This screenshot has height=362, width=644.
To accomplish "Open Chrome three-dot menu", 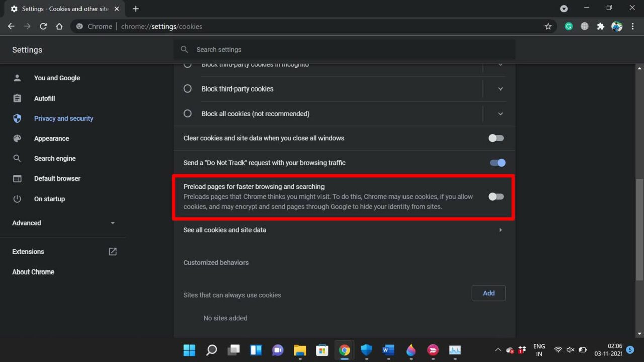I will [x=633, y=26].
